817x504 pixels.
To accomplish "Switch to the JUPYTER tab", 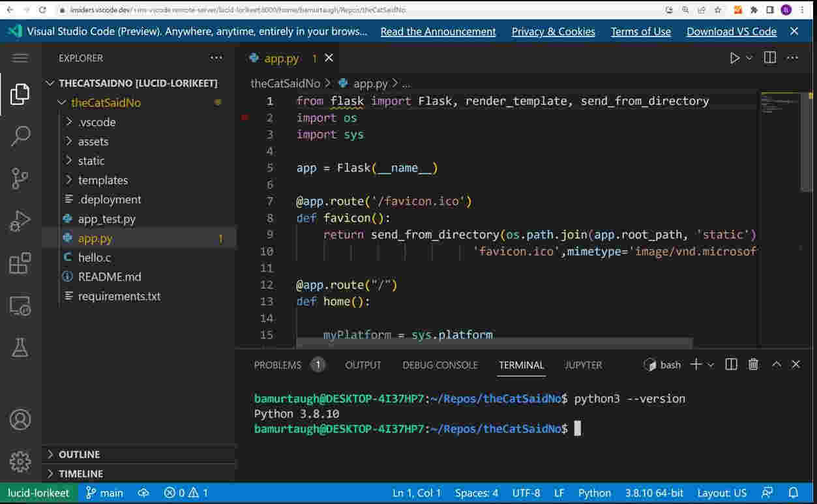I will pyautogui.click(x=584, y=365).
